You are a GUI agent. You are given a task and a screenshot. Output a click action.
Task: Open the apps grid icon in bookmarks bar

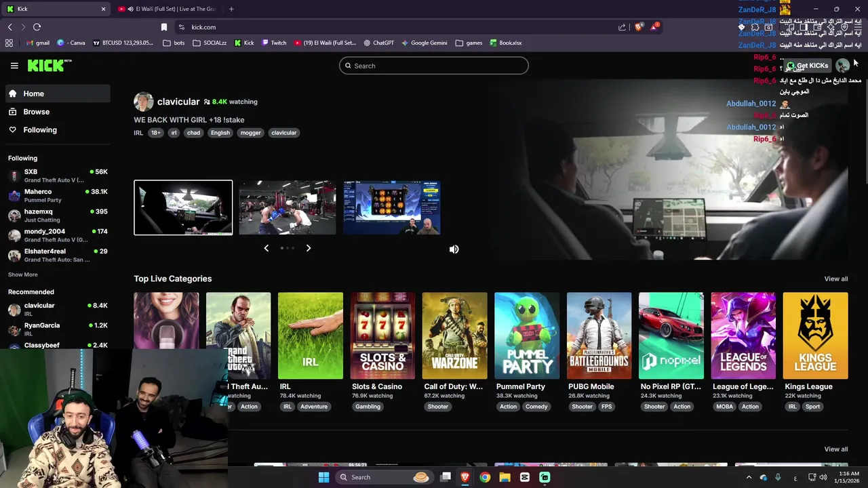(x=9, y=43)
